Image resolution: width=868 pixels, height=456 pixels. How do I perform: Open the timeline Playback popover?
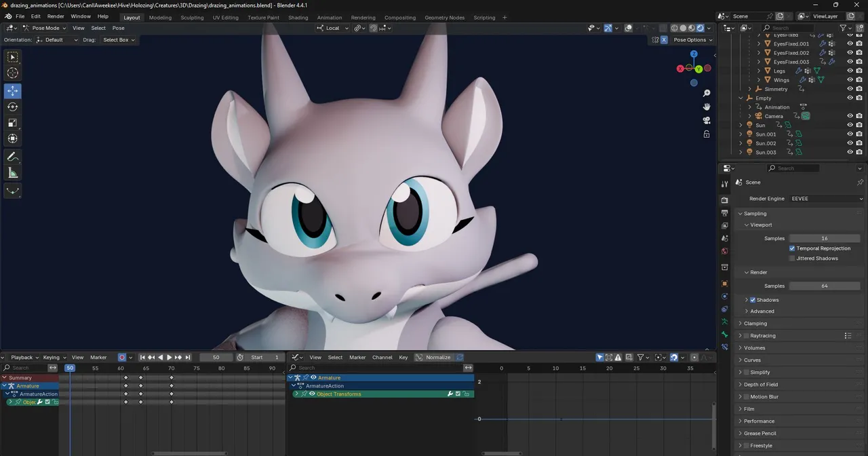pos(24,358)
